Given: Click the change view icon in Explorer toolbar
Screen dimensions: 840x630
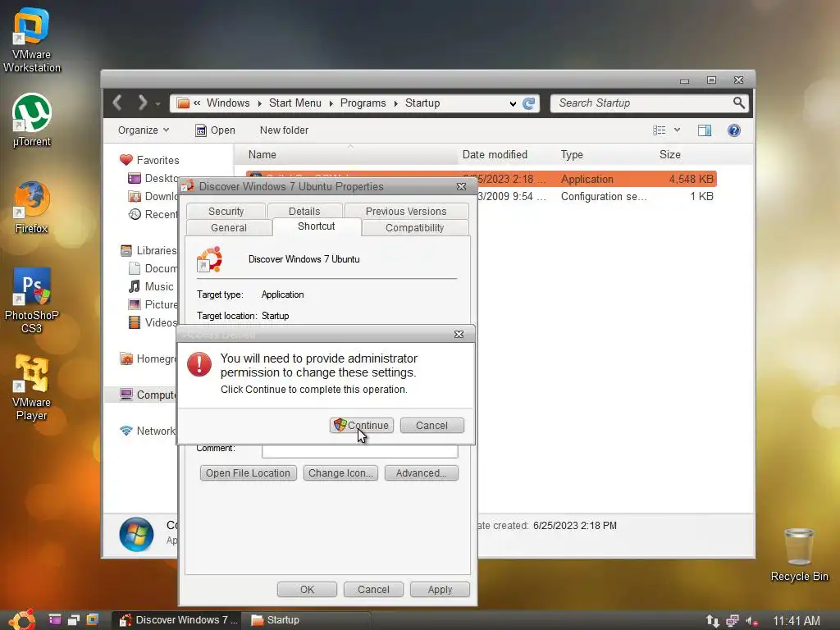Looking at the screenshot, I should pyautogui.click(x=659, y=130).
